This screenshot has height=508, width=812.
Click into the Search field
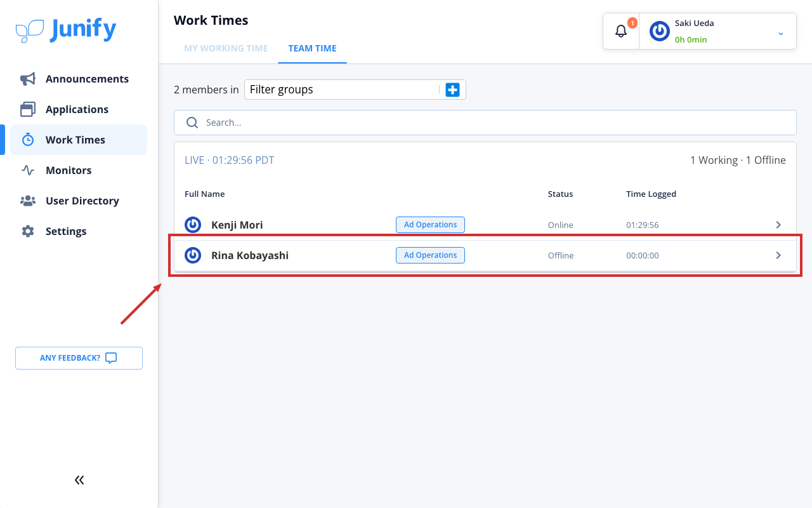point(485,123)
